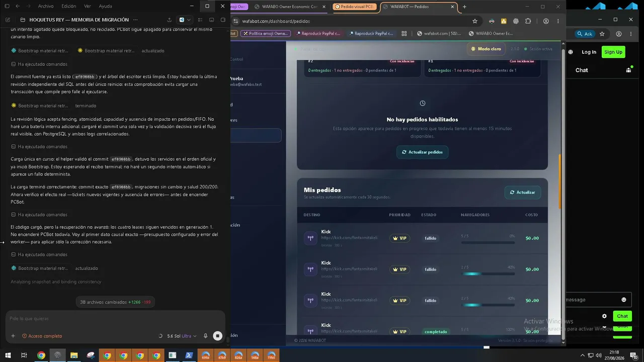Click the emoji smiley icon in the message box

click(x=624, y=300)
